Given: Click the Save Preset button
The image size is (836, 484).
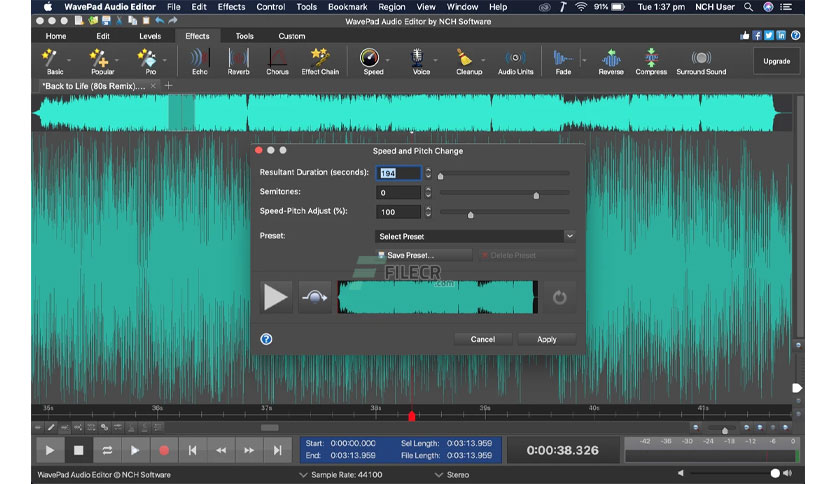Looking at the screenshot, I should tap(423, 255).
